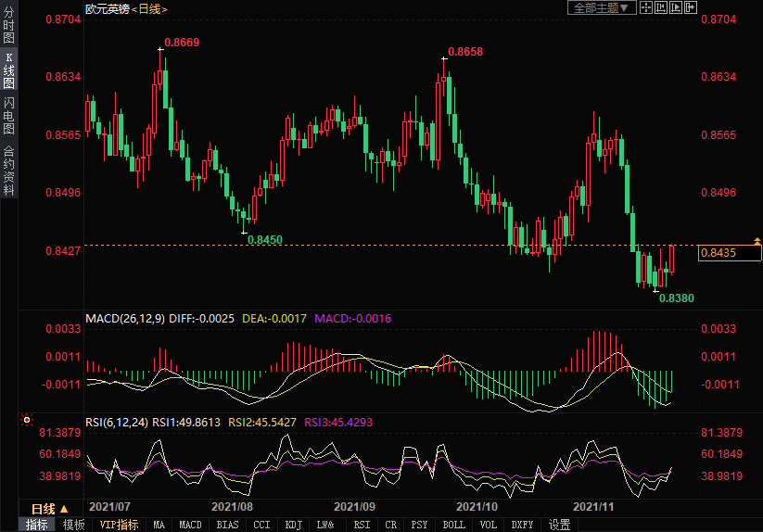Click the range measurement icon in top toolbar
This screenshot has width=763, height=532.
[660, 7]
